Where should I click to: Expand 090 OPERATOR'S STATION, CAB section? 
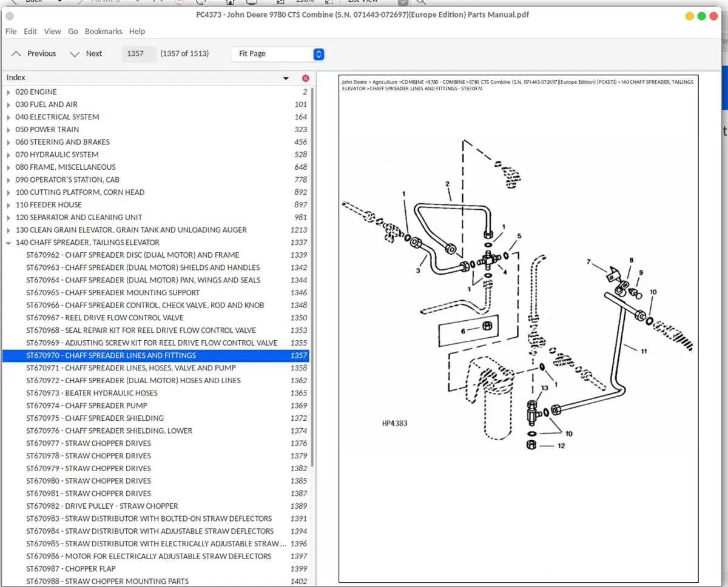click(x=8, y=179)
